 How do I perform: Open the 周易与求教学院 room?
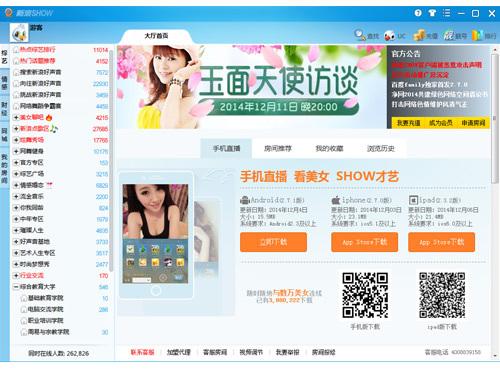tap(48, 332)
